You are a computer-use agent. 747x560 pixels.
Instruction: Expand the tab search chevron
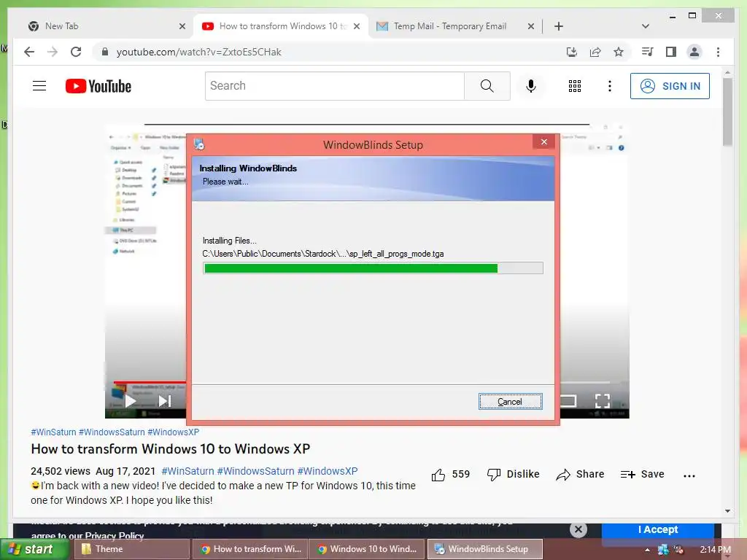click(646, 26)
